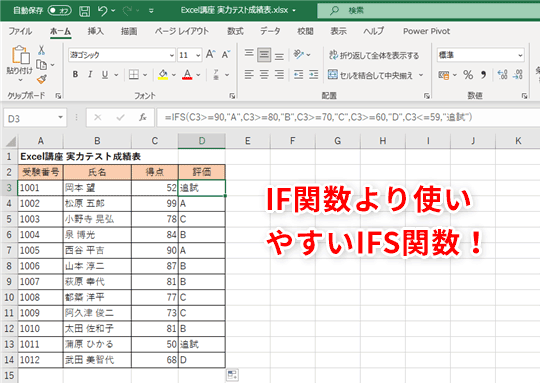Click the Increase Font Size icon
Screen dimensions: 540x383
(x=210, y=54)
